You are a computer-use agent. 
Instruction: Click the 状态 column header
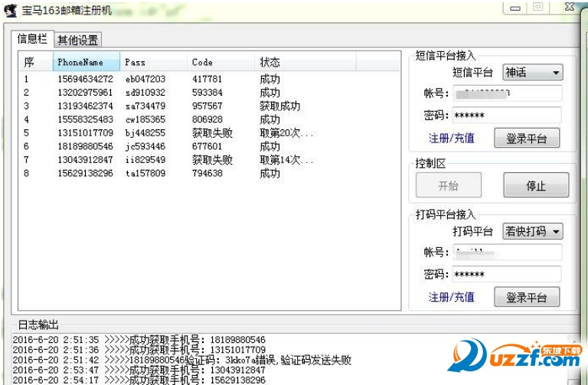tap(305, 62)
